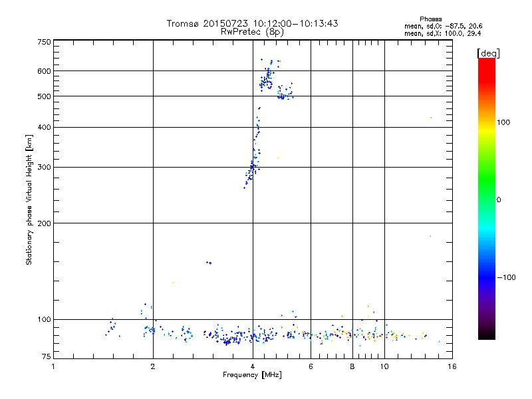
Task: Click the 'Phases' header text
Action: (x=430, y=19)
